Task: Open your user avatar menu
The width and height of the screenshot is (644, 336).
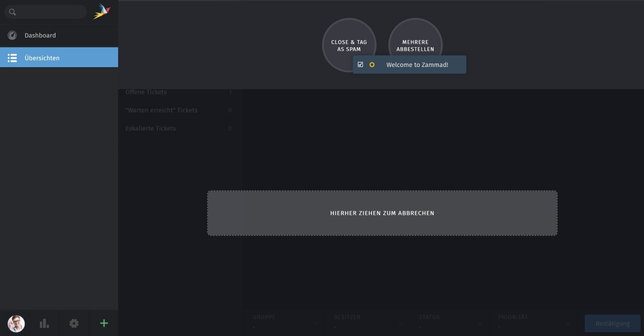Action: (x=15, y=323)
